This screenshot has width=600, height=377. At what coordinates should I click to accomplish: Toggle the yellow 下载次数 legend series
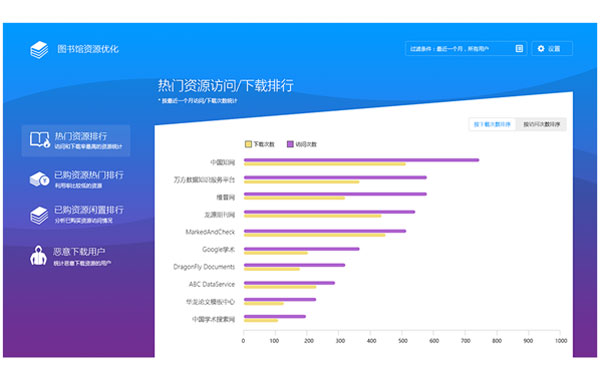click(x=259, y=144)
